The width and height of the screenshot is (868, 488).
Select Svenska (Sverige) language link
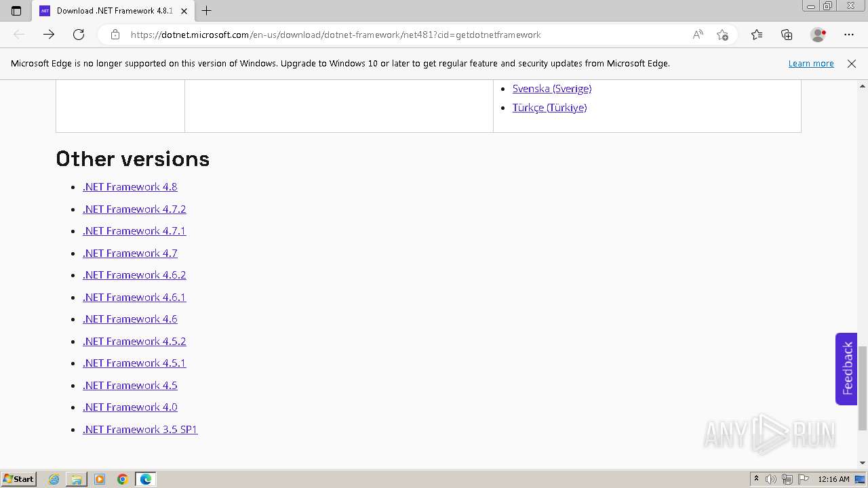pyautogui.click(x=552, y=89)
